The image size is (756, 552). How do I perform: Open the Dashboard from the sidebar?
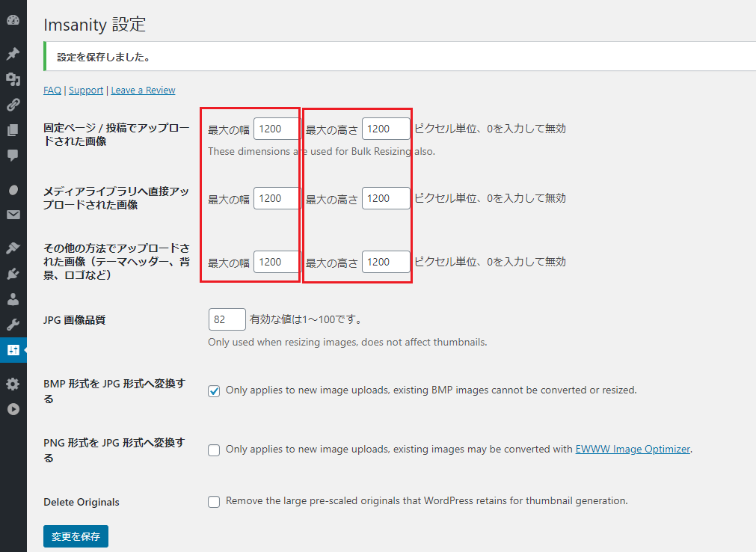tap(13, 20)
